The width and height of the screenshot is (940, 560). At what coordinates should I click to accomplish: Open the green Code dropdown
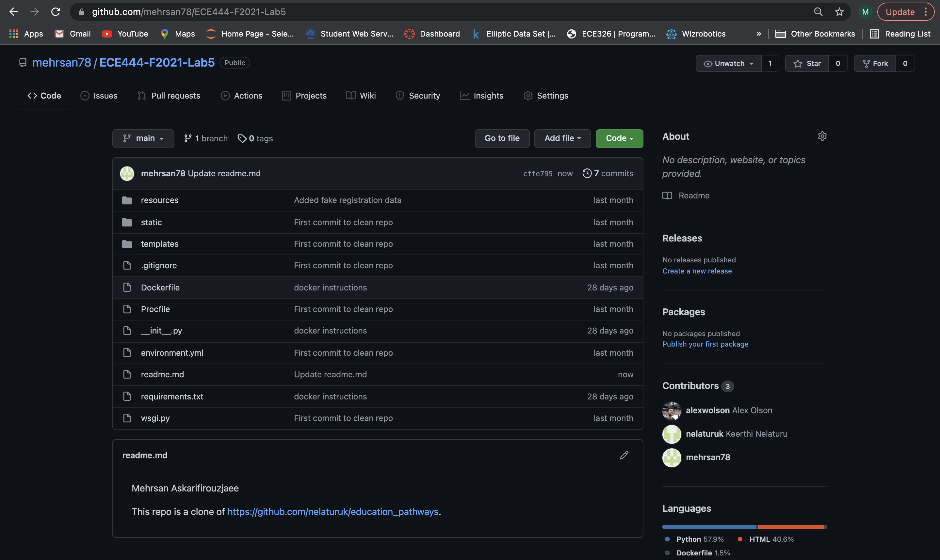(619, 138)
